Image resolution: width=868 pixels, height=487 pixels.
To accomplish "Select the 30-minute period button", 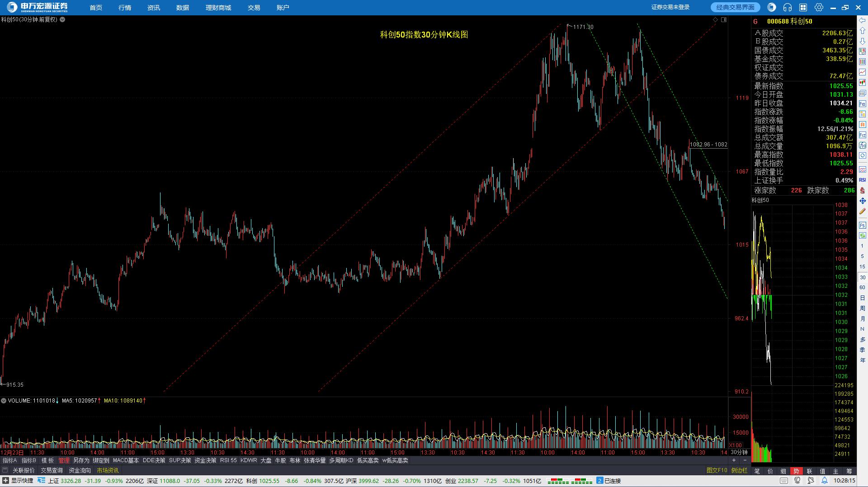I will tap(863, 277).
